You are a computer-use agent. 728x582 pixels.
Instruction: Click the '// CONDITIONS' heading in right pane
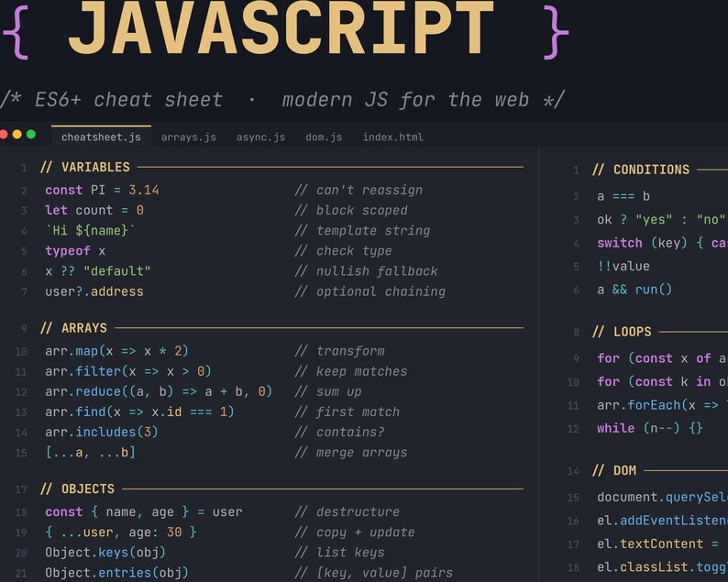641,170
